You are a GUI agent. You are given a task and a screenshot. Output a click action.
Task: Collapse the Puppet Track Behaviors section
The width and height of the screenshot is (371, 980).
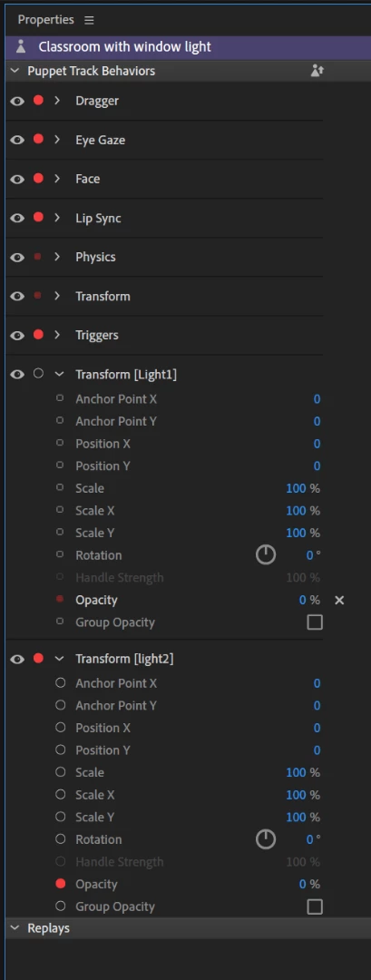tap(15, 71)
